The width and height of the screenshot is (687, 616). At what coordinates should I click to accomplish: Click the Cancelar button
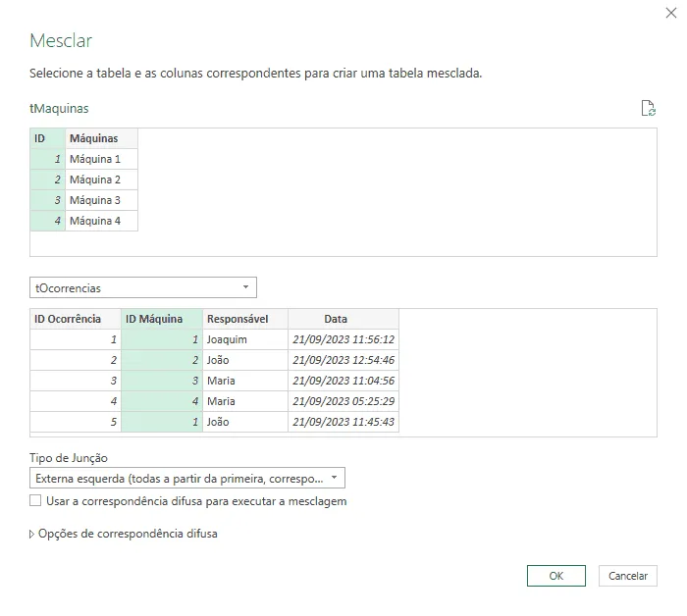(627, 575)
